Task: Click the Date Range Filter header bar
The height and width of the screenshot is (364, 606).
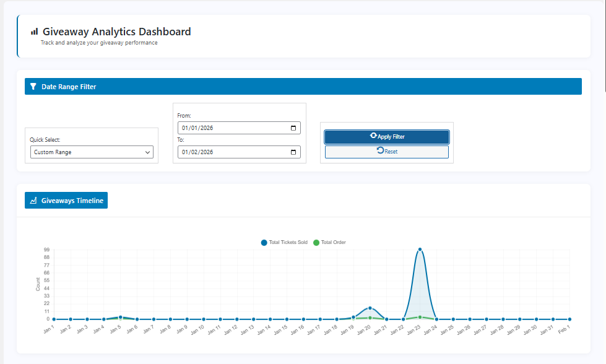Action: coord(303,87)
